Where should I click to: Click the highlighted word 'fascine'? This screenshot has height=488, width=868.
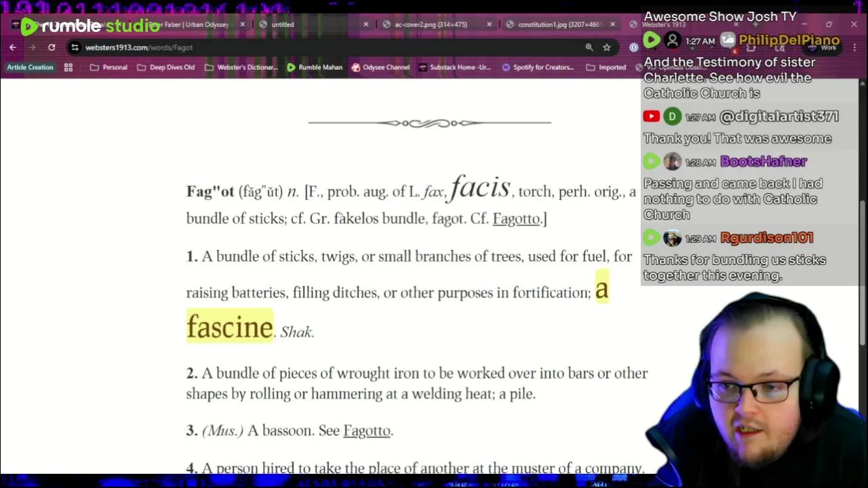click(x=229, y=327)
